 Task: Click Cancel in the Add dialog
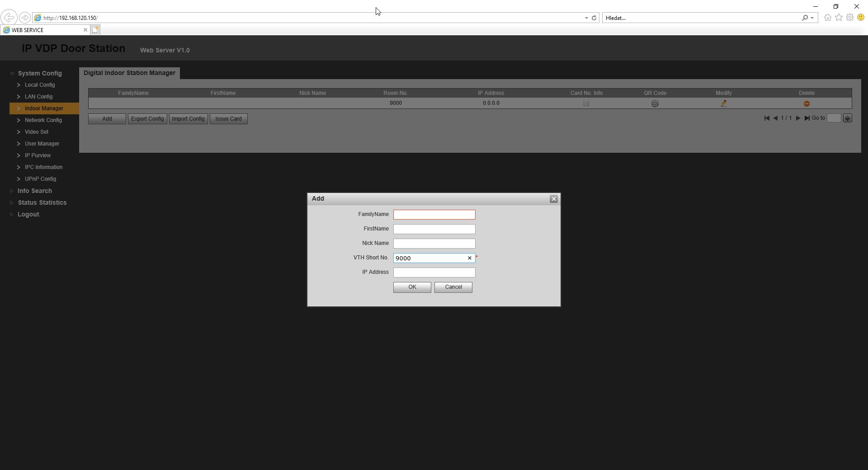[453, 287]
